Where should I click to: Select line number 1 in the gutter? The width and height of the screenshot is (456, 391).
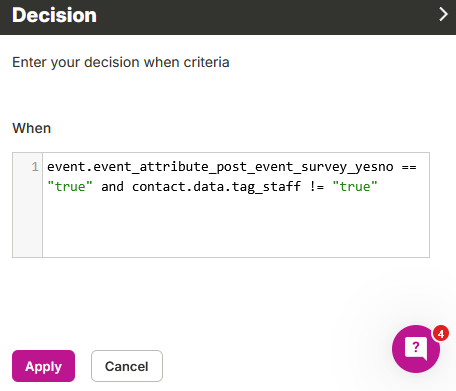tap(35, 167)
